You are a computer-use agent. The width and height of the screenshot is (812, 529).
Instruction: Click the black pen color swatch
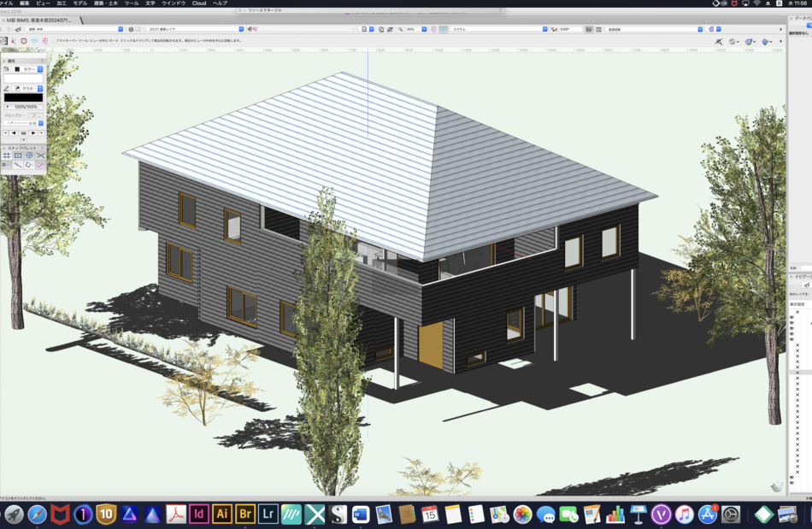coord(23,97)
